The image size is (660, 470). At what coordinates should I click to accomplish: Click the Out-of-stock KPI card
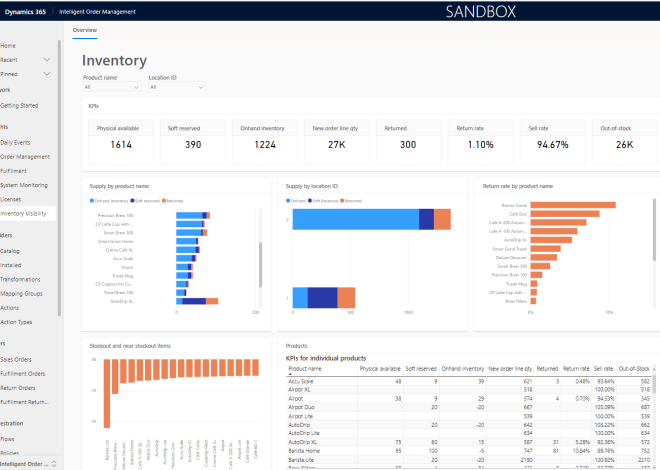click(x=625, y=142)
